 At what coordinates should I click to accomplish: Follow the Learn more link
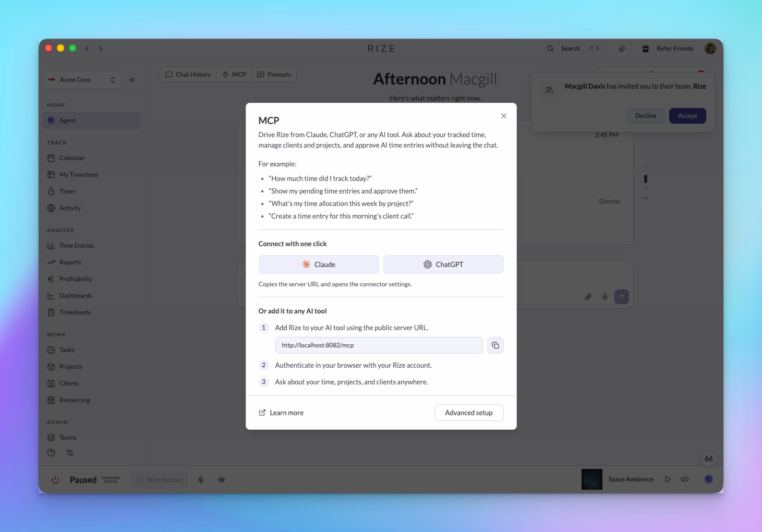point(281,413)
